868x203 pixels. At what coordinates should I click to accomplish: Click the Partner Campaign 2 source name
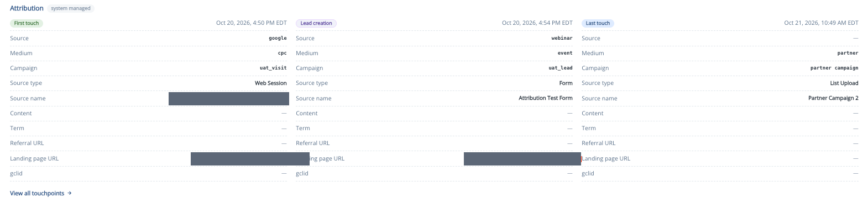click(833, 98)
